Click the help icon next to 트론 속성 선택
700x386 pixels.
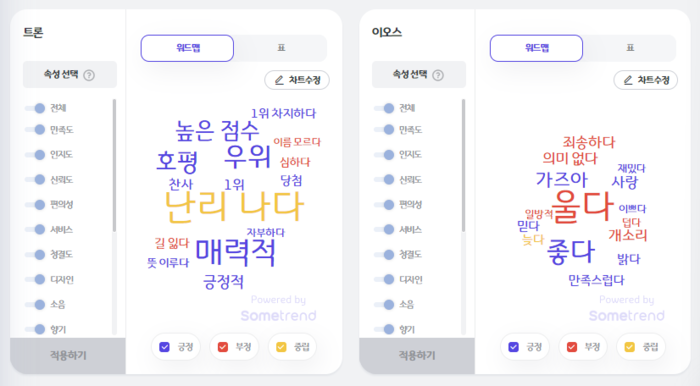(x=89, y=75)
